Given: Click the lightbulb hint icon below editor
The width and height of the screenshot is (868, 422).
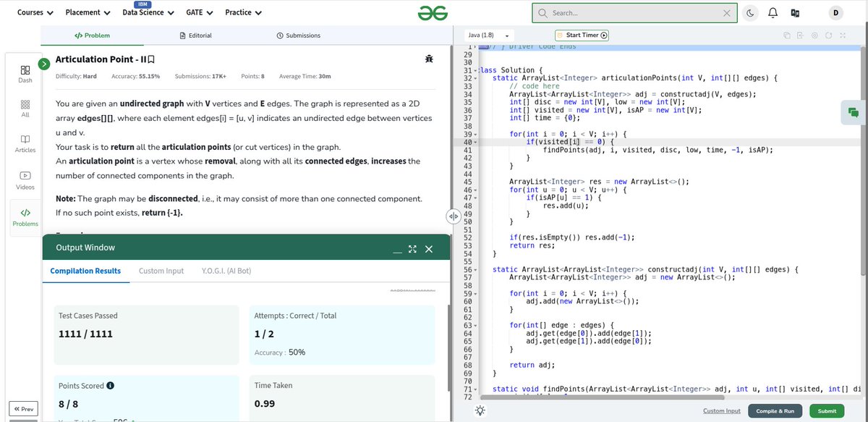Looking at the screenshot, I should 480,410.
